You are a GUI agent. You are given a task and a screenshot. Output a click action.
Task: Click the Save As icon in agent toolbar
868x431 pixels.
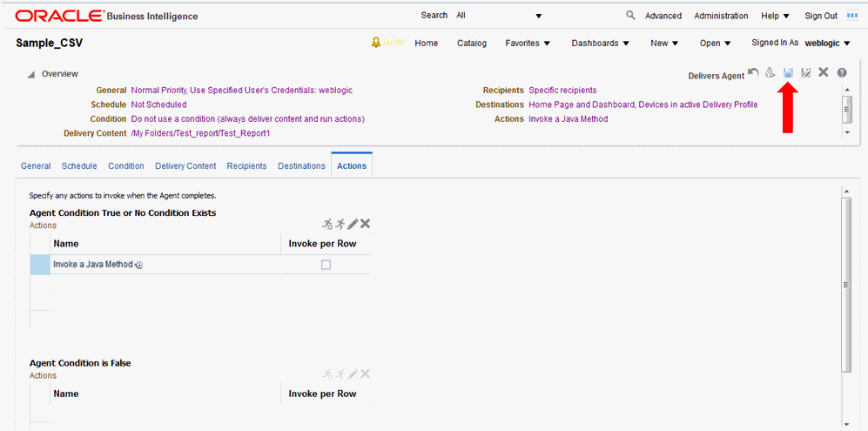[x=806, y=72]
